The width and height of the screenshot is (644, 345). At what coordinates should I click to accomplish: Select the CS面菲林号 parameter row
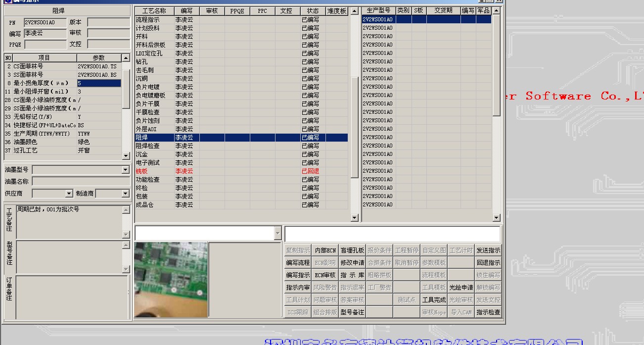63,66
